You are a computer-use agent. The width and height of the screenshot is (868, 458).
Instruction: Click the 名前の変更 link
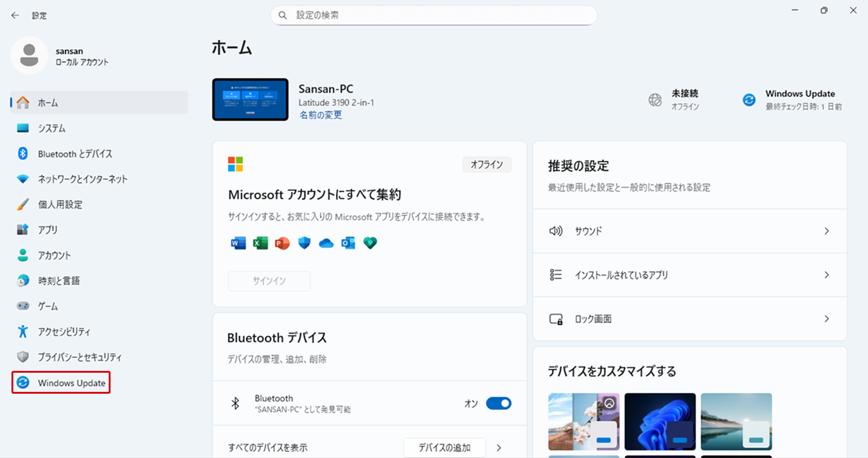[321, 115]
